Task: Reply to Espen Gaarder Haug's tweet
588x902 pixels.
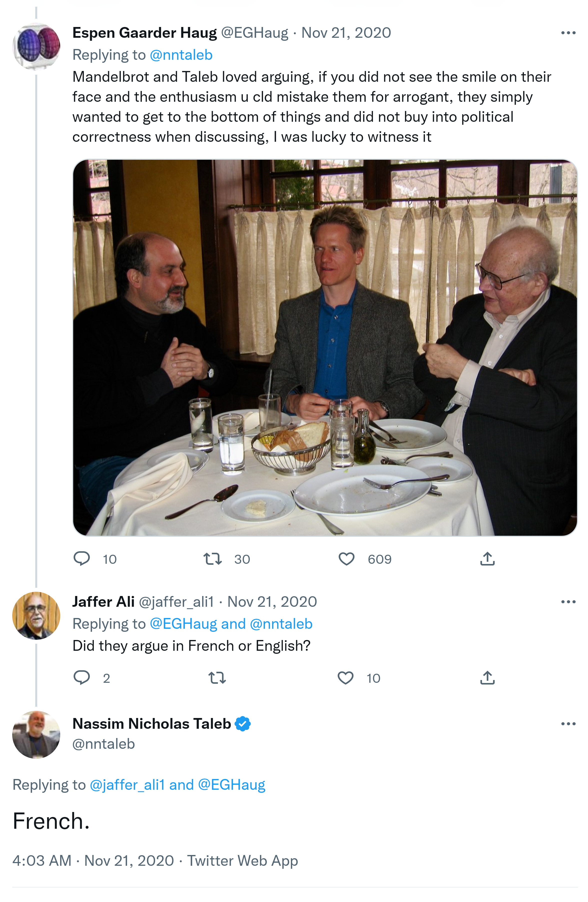Action: coord(81,559)
